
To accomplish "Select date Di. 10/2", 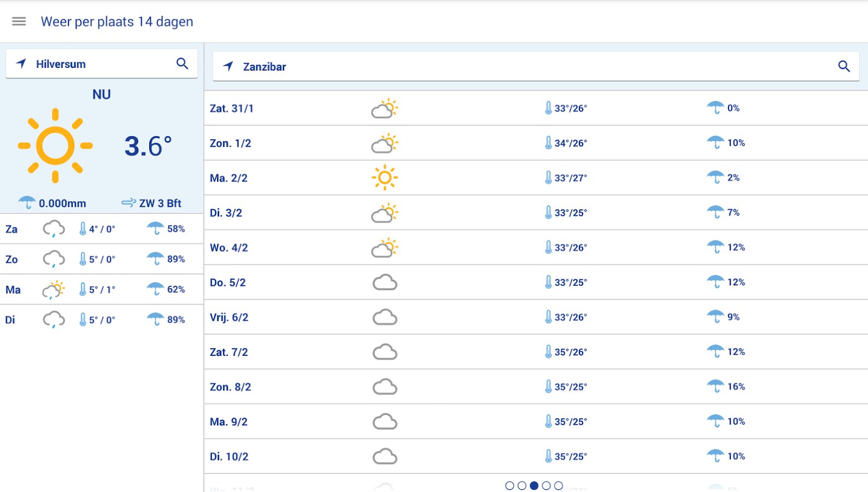I will [229, 456].
